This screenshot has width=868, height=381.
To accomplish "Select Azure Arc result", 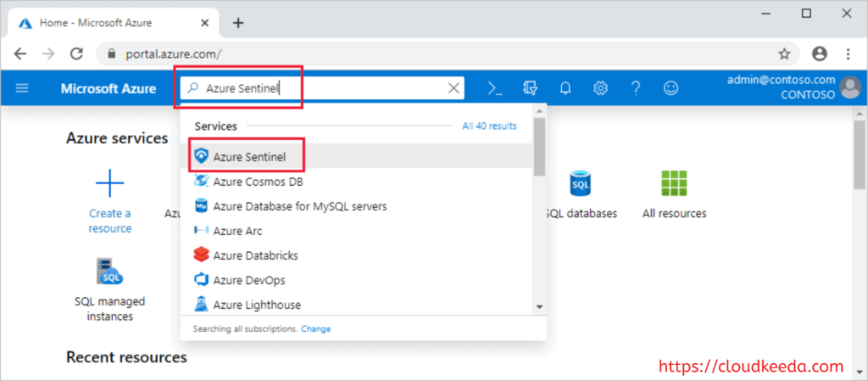I will 357,231.
